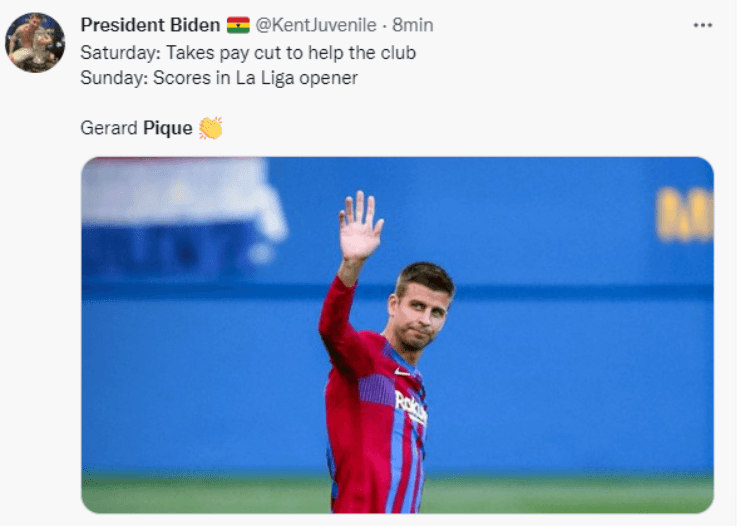Click the Rakuten sponsor logo on the jersey
The height and width of the screenshot is (526, 740).
click(x=411, y=409)
